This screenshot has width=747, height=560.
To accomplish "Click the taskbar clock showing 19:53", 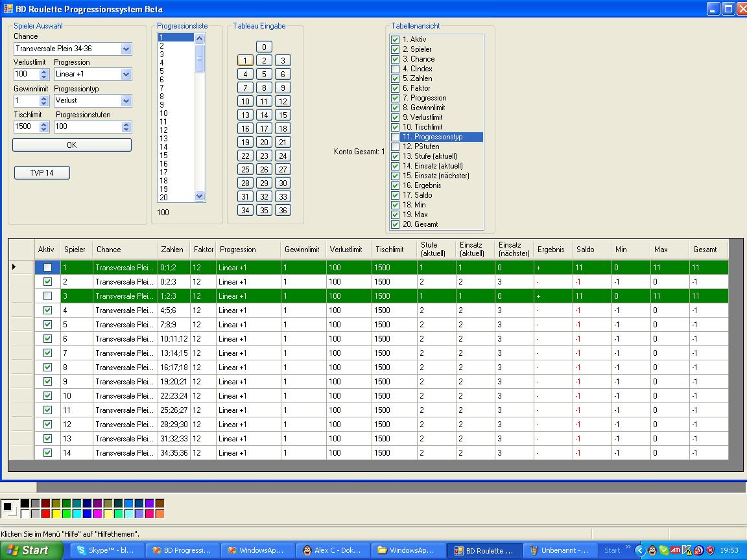I will 729,550.
